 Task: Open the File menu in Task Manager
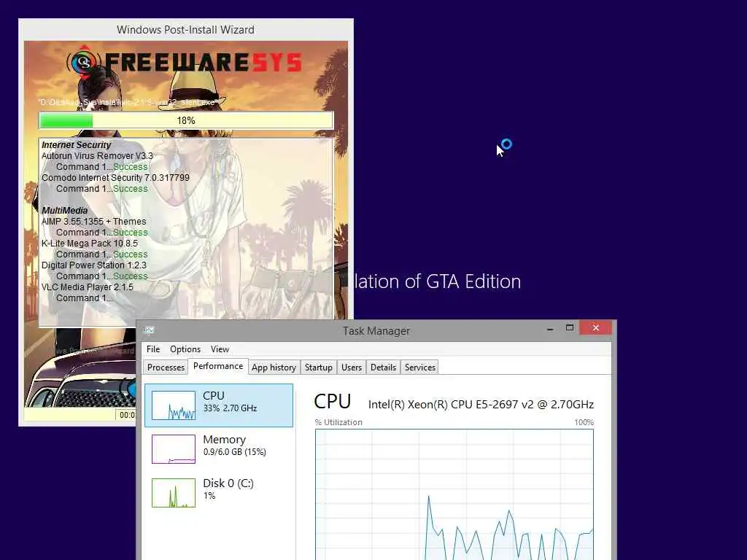(x=153, y=349)
